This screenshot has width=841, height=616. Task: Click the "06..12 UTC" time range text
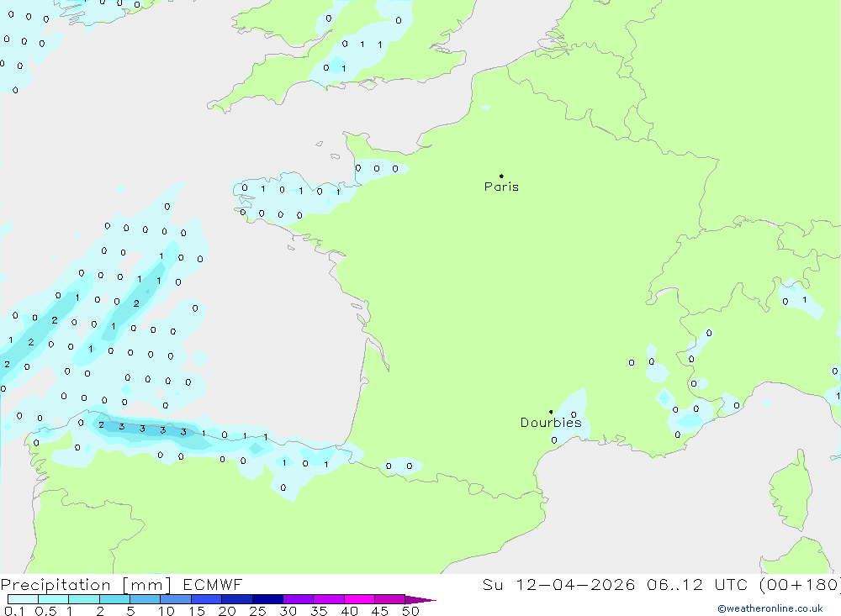pos(697,584)
